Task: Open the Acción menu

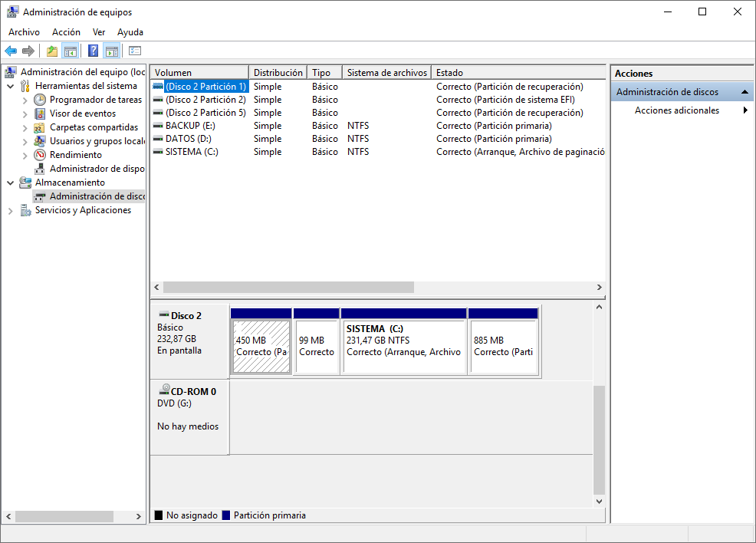Action: tap(66, 32)
